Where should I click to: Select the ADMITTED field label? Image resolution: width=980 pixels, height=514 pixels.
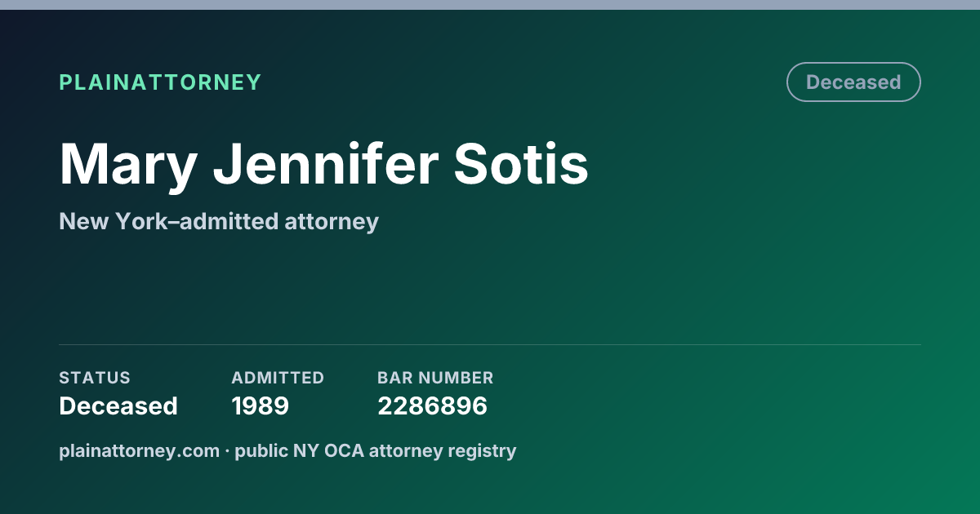coord(278,378)
